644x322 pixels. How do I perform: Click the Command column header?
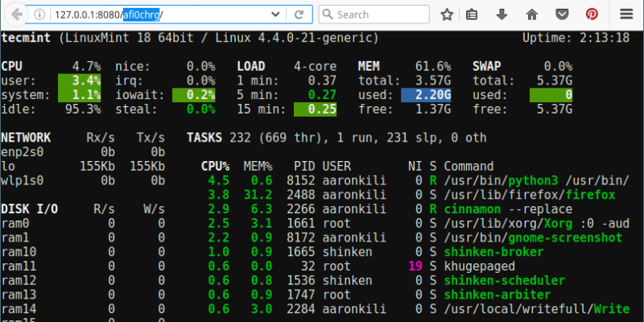click(x=469, y=167)
